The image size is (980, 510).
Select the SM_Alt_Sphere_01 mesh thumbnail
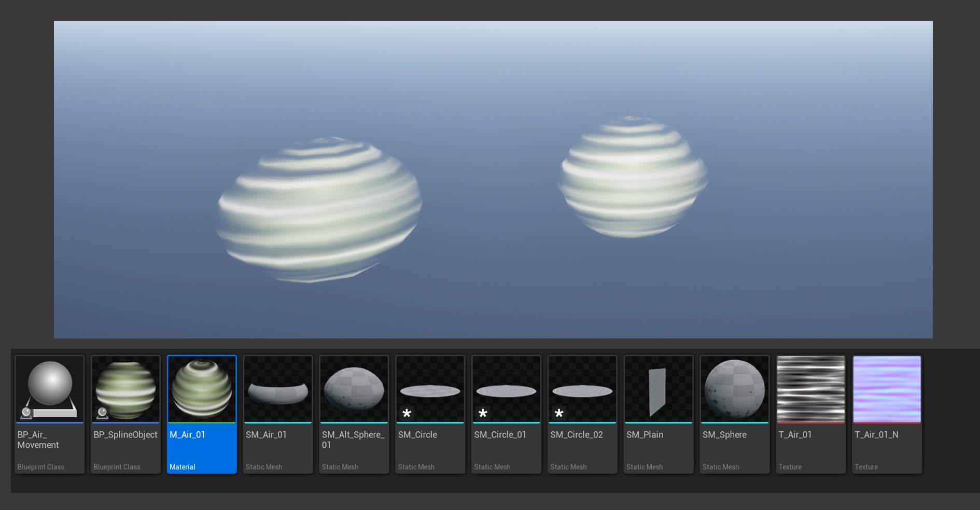354,389
